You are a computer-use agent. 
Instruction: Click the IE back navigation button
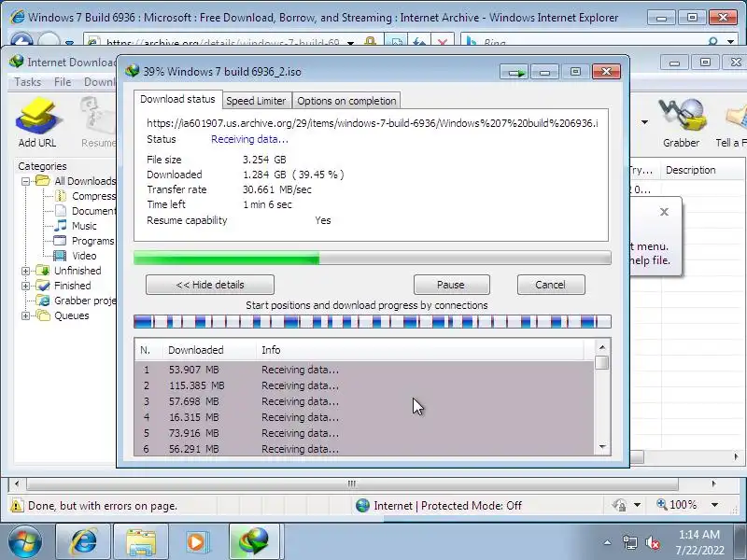click(x=21, y=40)
